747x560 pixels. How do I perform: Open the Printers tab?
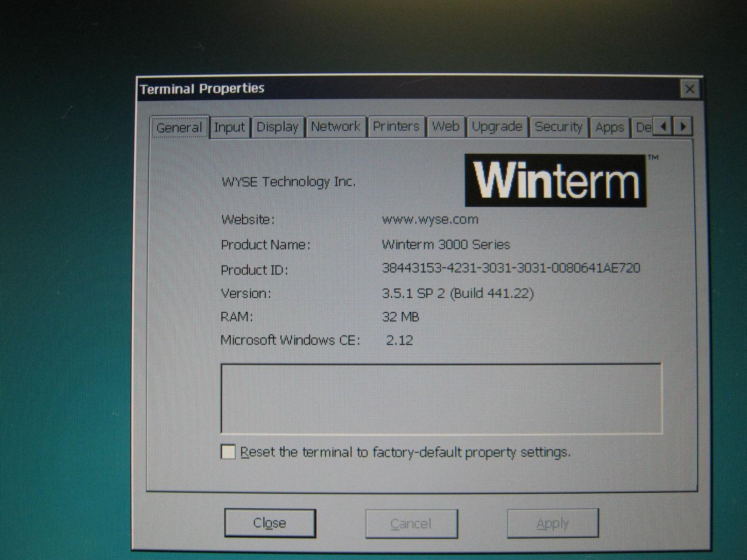(396, 126)
